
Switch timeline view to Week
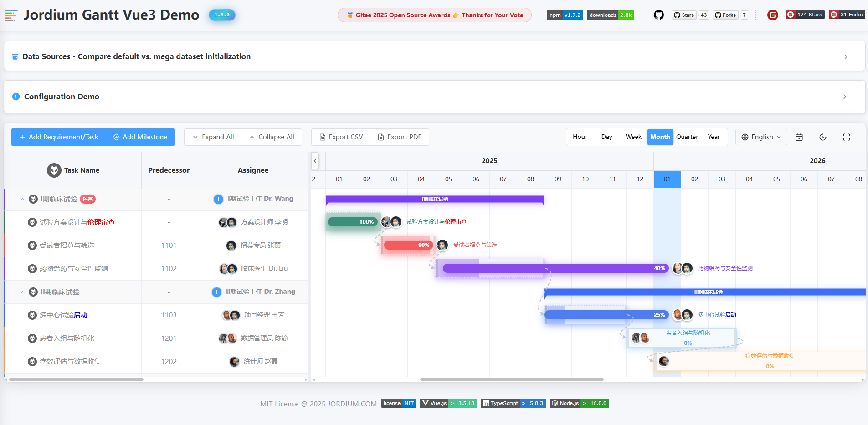click(x=633, y=137)
